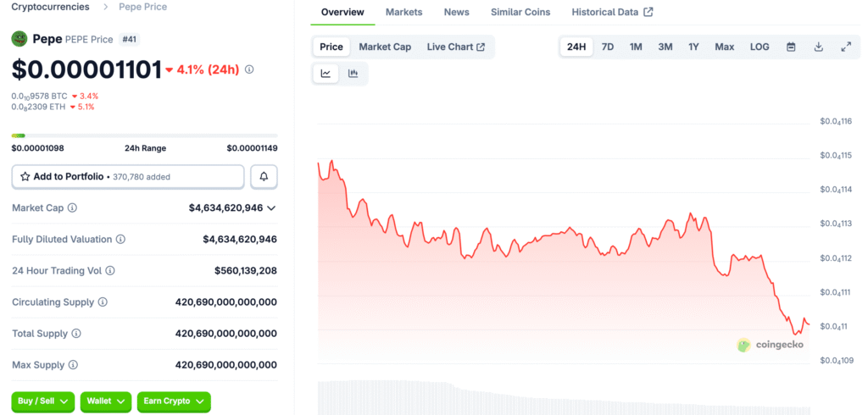Click the star Add to Portfolio button
868x415 pixels.
[x=128, y=177]
